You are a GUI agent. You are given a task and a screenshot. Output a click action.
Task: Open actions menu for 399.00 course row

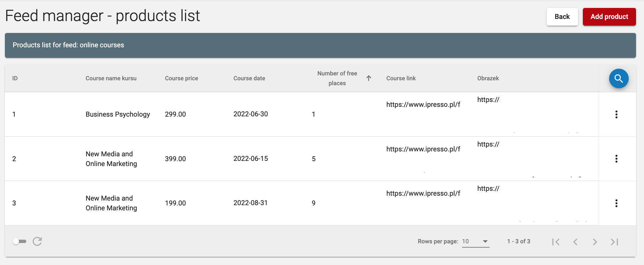[x=616, y=159]
